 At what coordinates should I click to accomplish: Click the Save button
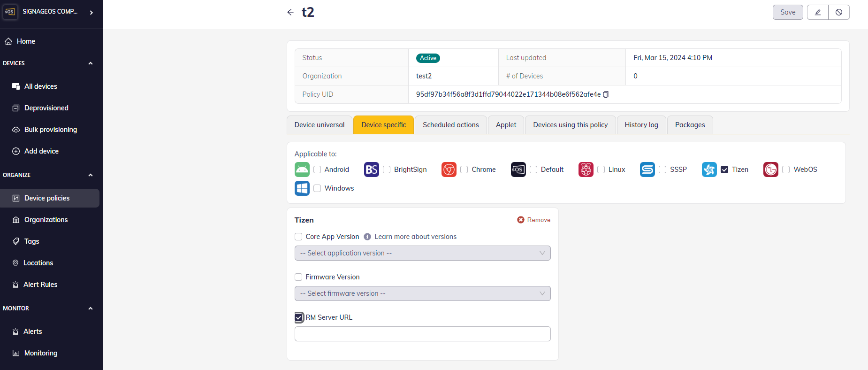point(787,12)
